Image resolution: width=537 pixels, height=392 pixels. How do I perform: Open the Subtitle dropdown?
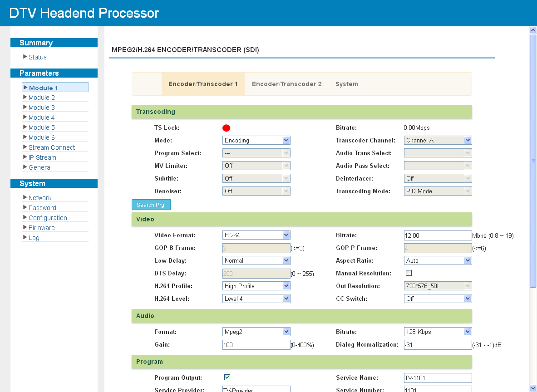(256, 178)
